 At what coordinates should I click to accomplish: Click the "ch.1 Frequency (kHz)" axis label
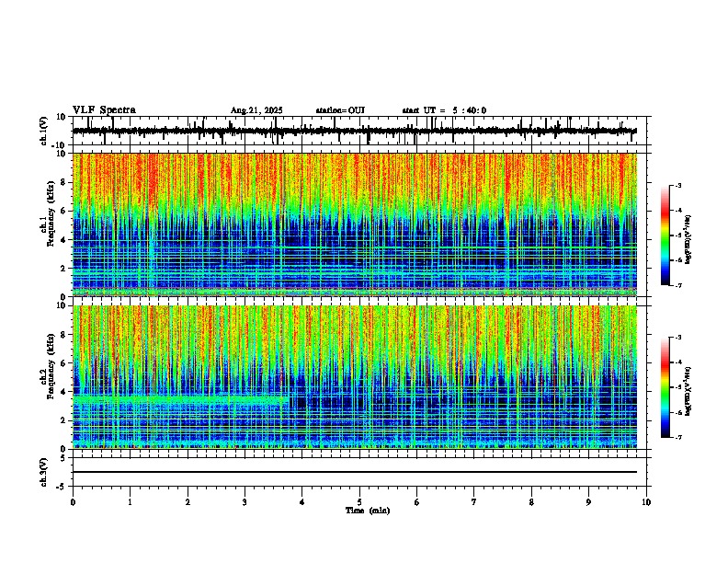click(x=48, y=213)
